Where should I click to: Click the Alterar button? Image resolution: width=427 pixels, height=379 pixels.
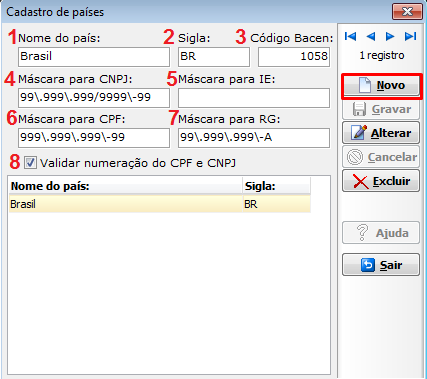tap(381, 133)
